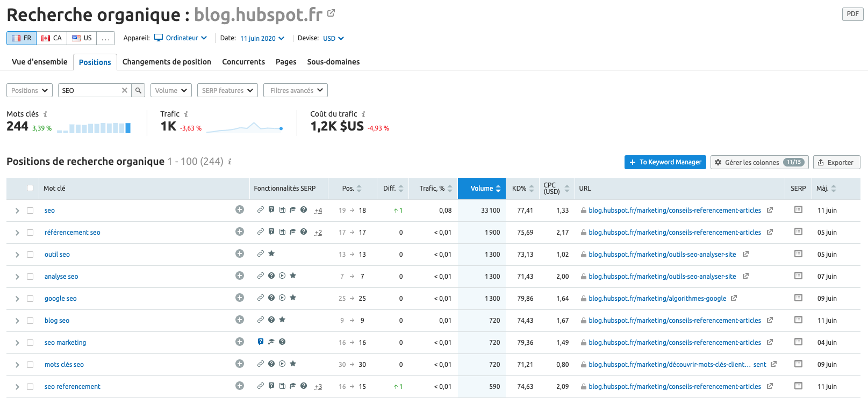Open blog.hubspot.fr external link icon in title
This screenshot has width=868, height=398.
331,13
